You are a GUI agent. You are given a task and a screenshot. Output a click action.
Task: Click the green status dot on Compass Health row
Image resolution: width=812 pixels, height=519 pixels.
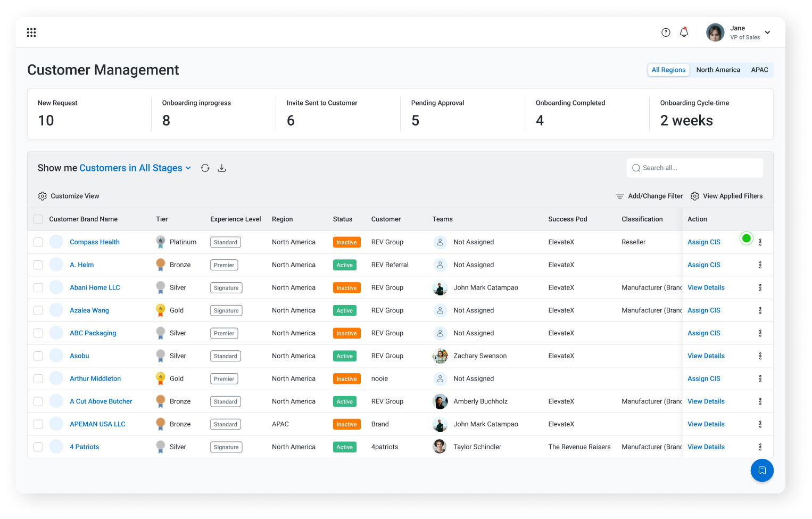coord(746,238)
